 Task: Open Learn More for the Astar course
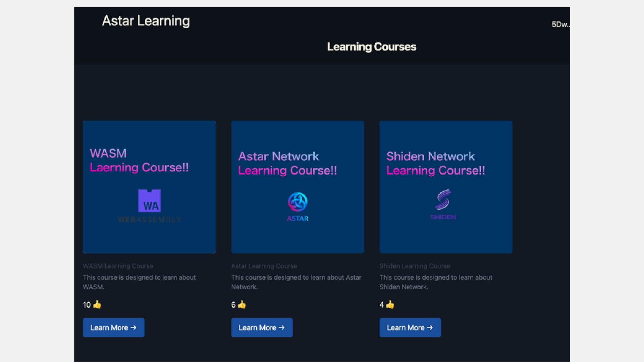click(x=262, y=327)
